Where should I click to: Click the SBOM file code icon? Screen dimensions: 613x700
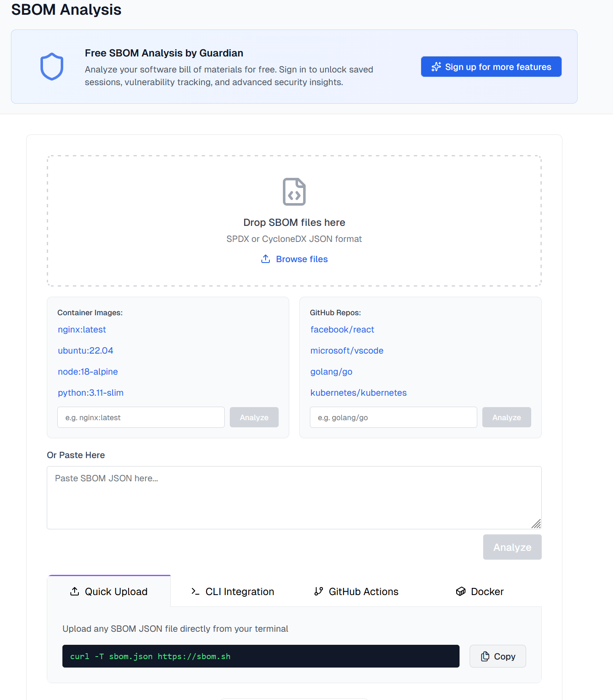tap(294, 192)
